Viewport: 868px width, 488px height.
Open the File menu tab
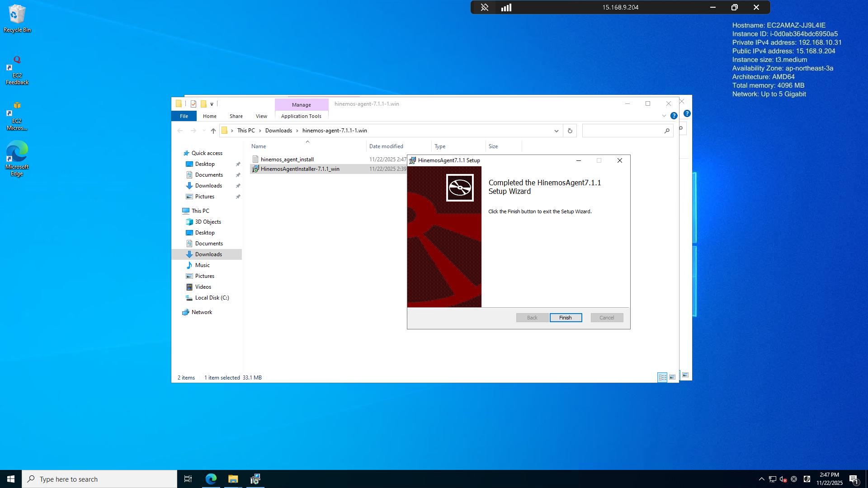(184, 116)
